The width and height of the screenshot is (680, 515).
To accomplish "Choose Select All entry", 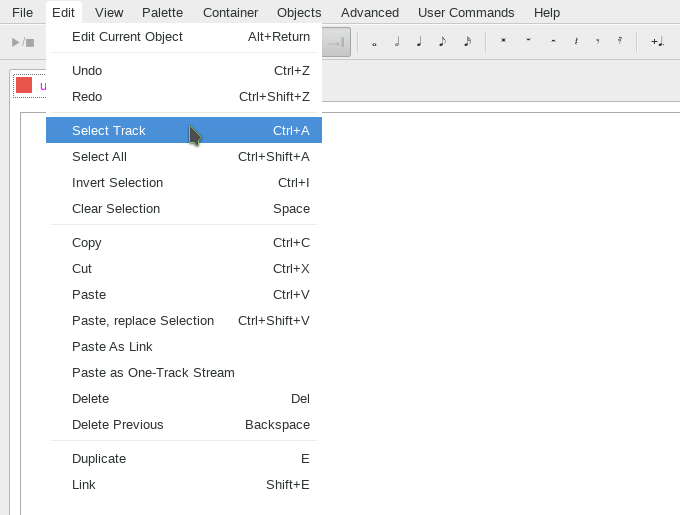I will (x=184, y=156).
